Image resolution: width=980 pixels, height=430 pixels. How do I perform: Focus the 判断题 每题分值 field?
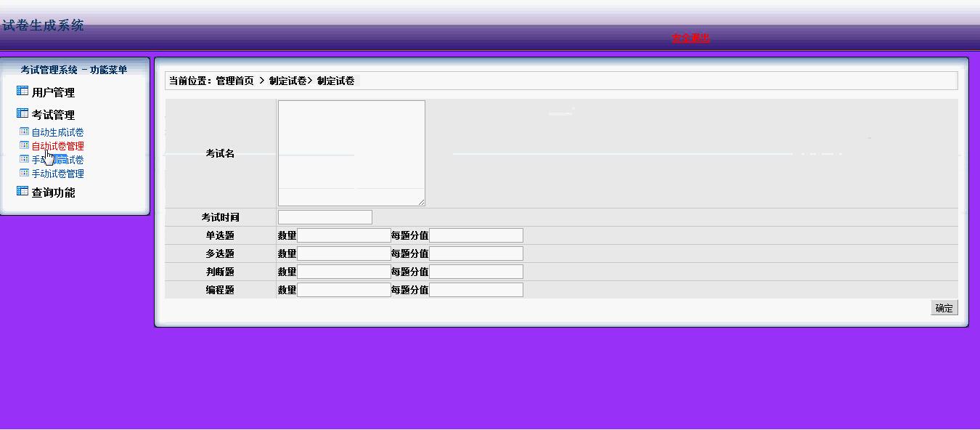pyautogui.click(x=476, y=272)
